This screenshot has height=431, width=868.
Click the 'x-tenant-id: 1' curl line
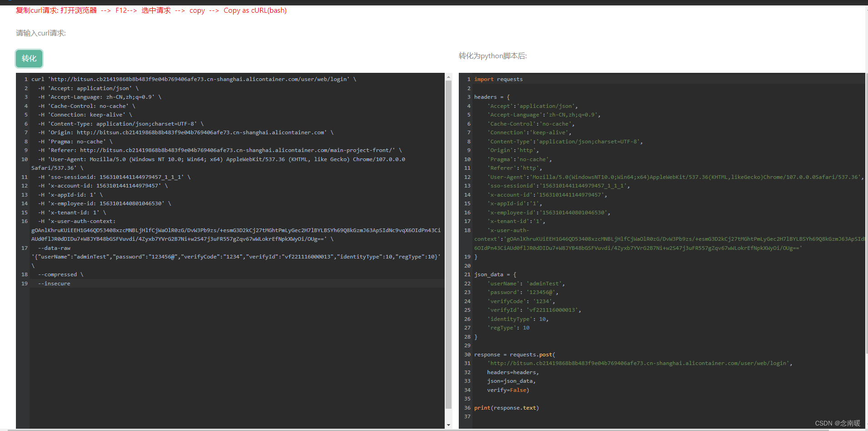(72, 213)
